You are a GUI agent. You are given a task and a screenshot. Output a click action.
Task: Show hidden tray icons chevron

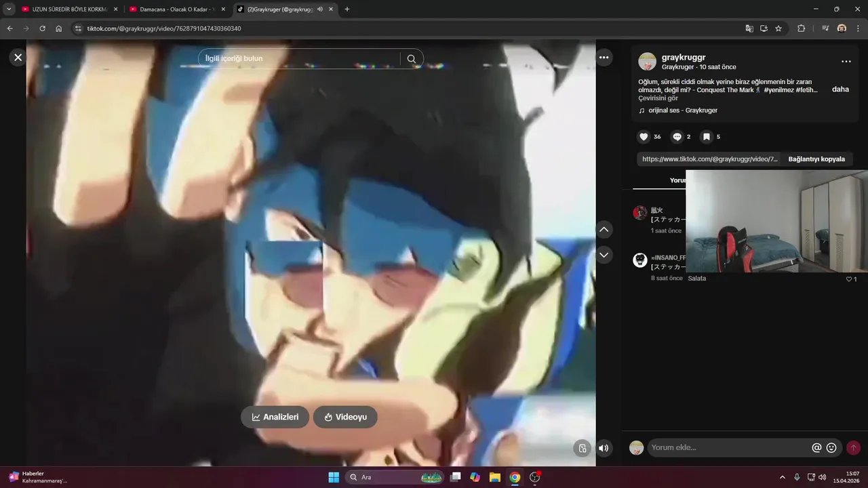click(782, 477)
